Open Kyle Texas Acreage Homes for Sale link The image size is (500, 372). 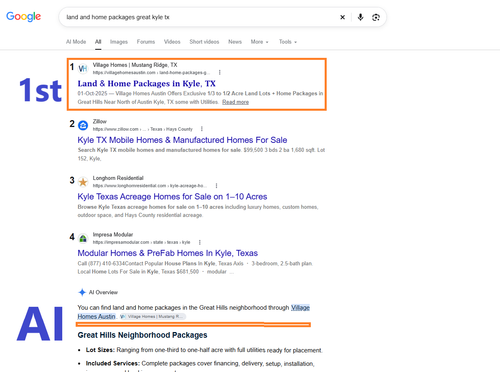[172, 197]
